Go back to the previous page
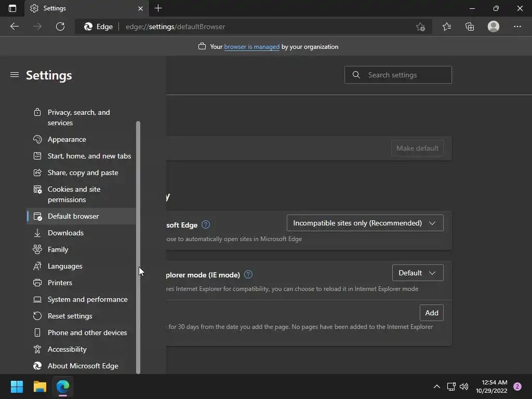The width and height of the screenshot is (532, 399). (x=14, y=26)
